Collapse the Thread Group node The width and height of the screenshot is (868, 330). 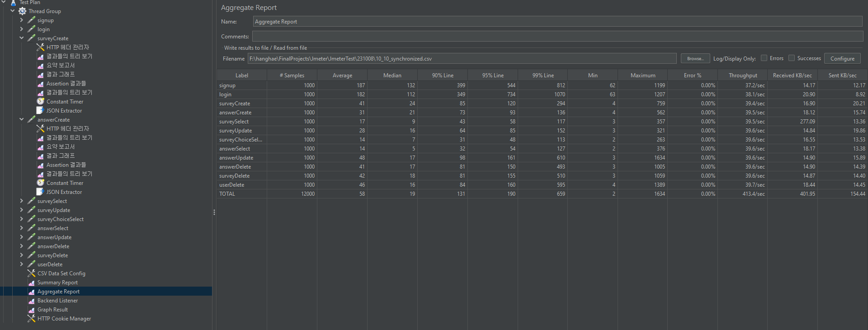13,11
